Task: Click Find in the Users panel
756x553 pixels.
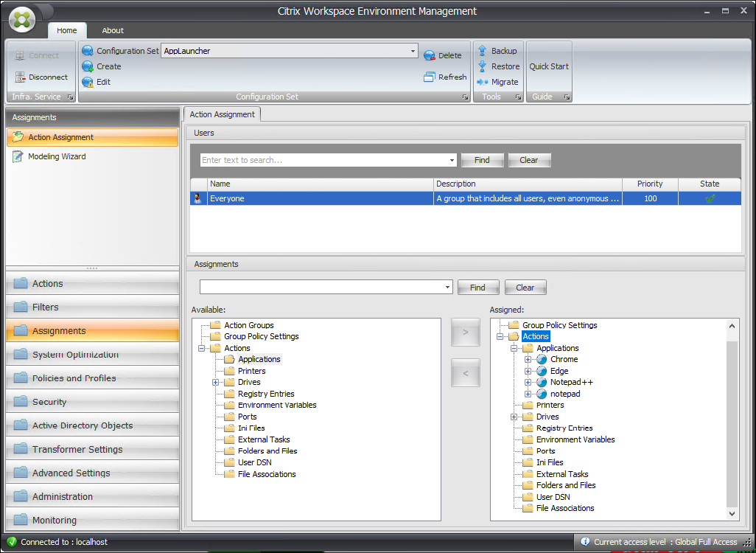Action: (x=482, y=160)
